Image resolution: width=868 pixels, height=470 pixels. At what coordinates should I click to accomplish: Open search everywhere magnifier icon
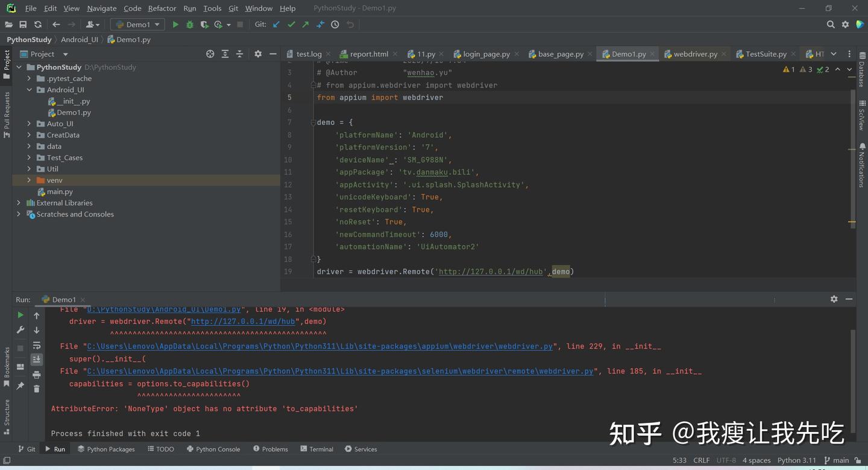[x=831, y=25]
